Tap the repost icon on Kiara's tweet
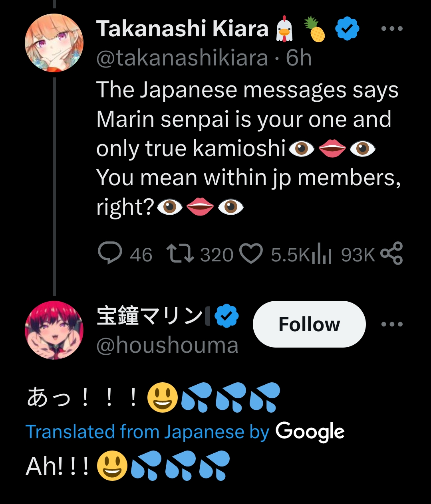Image resolution: width=431 pixels, height=504 pixels. pyautogui.click(x=180, y=254)
